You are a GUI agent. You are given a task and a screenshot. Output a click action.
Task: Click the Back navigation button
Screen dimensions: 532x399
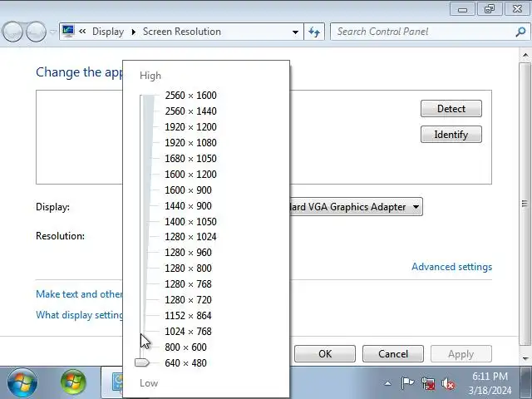click(x=12, y=32)
